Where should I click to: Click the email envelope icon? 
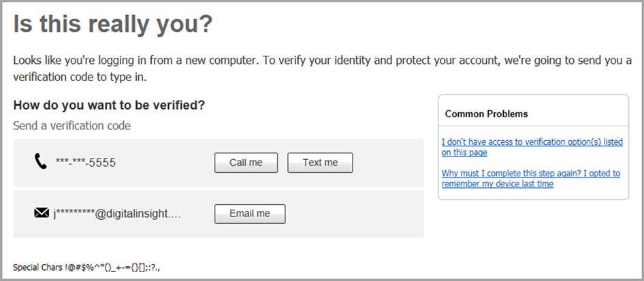click(41, 214)
